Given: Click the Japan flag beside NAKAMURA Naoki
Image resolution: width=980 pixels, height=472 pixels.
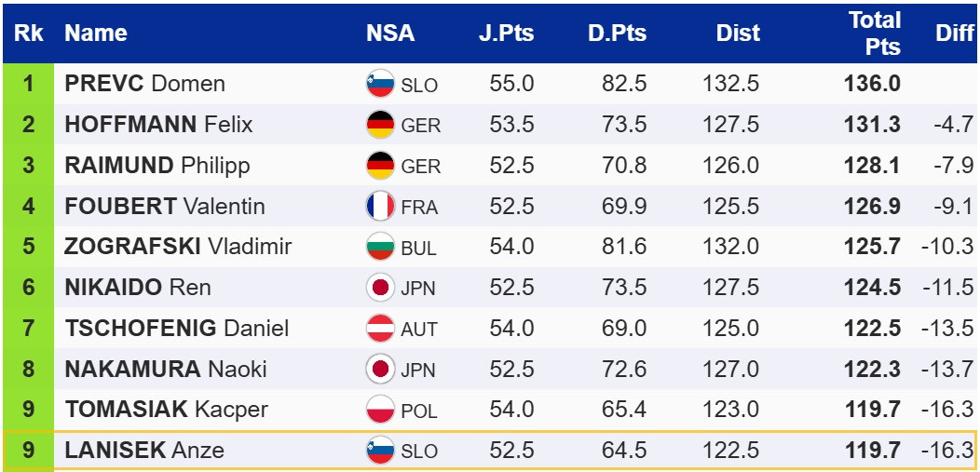Looking at the screenshot, I should point(380,370).
